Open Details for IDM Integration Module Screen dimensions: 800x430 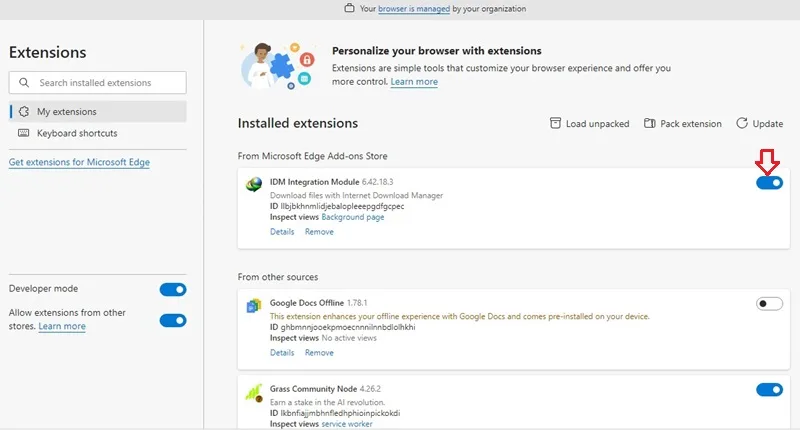282,232
